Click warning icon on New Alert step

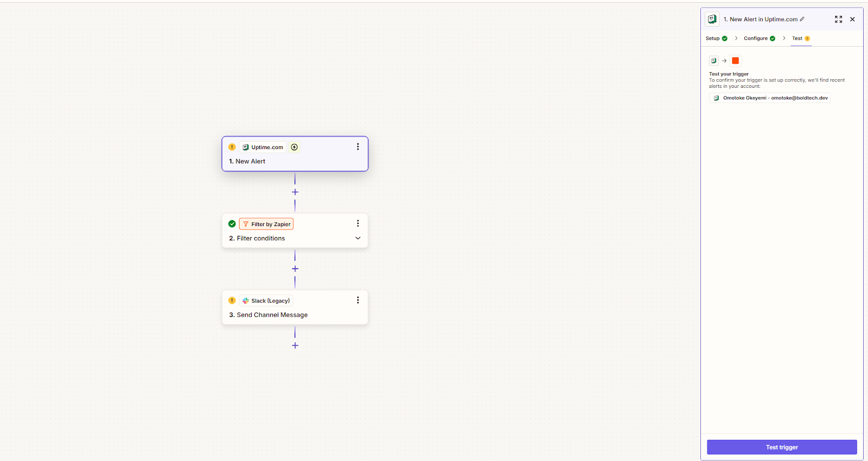pyautogui.click(x=232, y=147)
